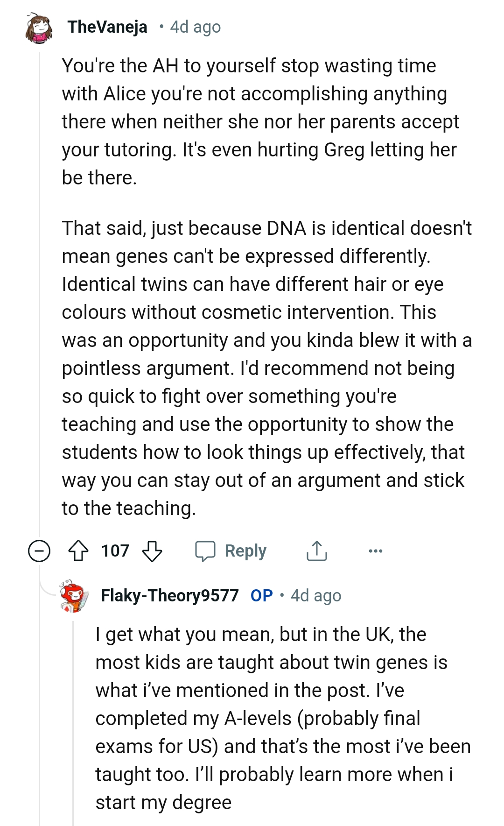Toggle the minus collapse control to hide comment
The image size is (504, 826).
point(39,551)
